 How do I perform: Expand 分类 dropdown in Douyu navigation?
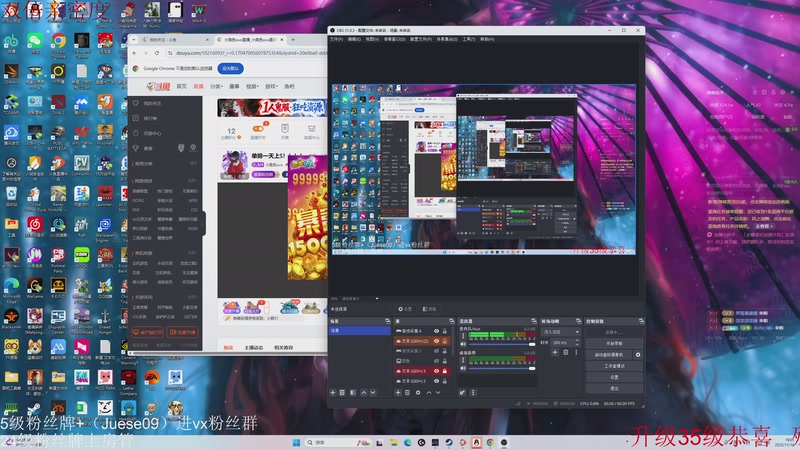pyautogui.click(x=216, y=86)
